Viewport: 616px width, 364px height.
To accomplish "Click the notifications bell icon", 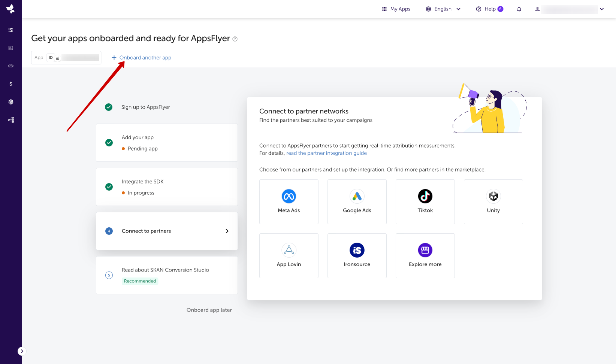I will click(519, 9).
